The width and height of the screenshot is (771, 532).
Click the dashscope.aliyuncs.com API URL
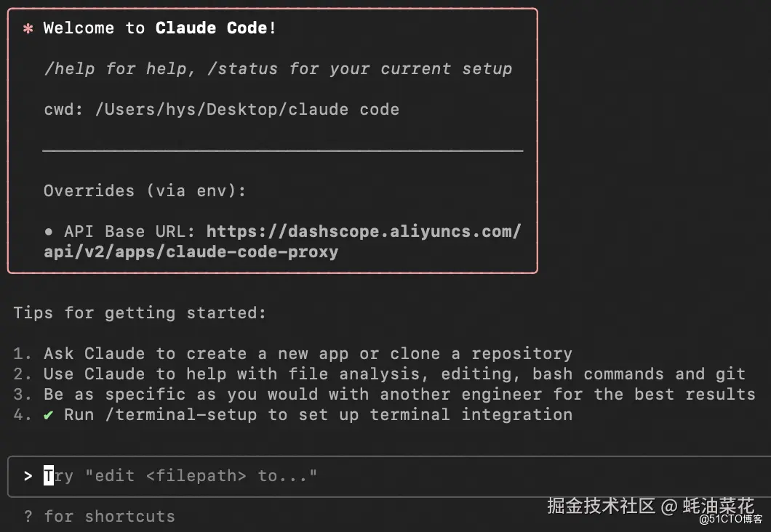coord(364,231)
